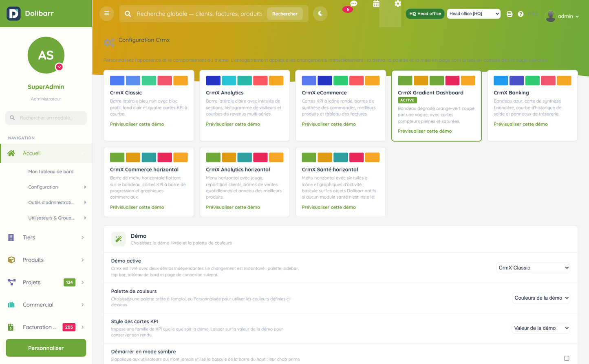589x364 pixels.
Task: Click the Facturation invoice icon
Action: [x=11, y=327]
